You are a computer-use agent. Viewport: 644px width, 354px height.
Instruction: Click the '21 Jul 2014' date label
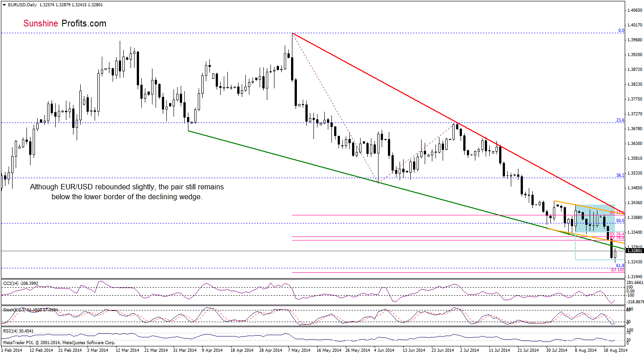tap(529, 350)
